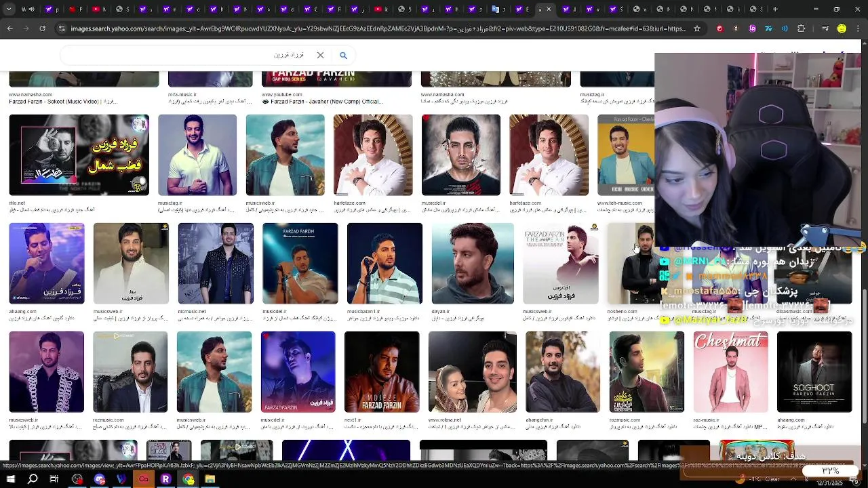Open the tab list dropdown arrow

pyautogui.click(x=9, y=9)
